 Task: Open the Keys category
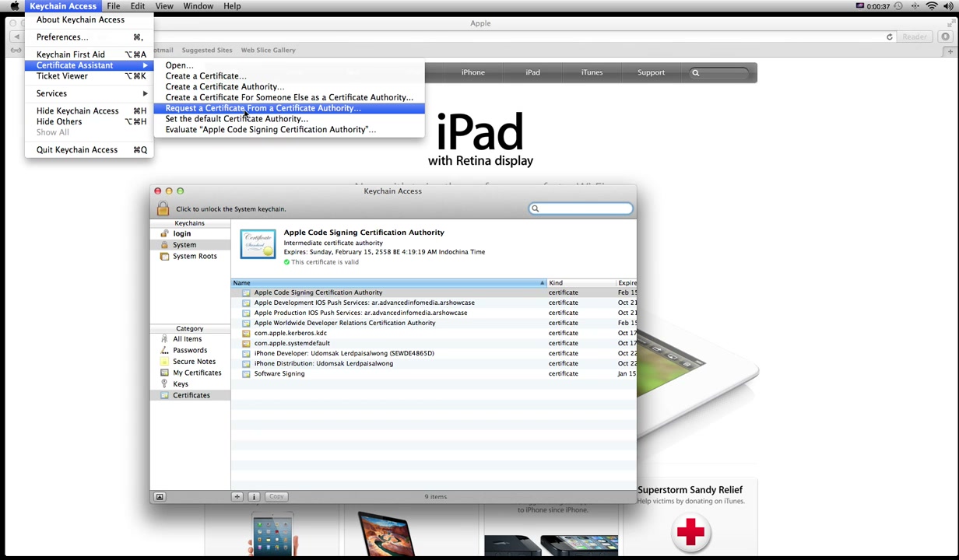click(x=181, y=384)
